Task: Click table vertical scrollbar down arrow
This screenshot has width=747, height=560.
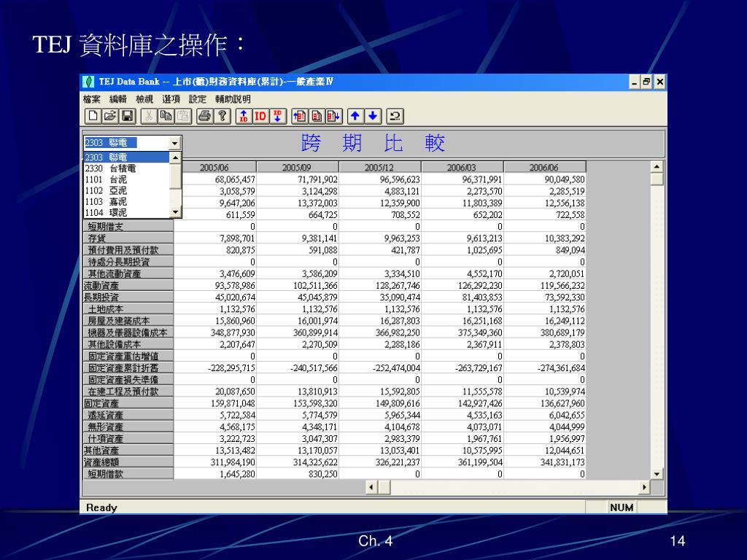Action: pyautogui.click(x=657, y=474)
